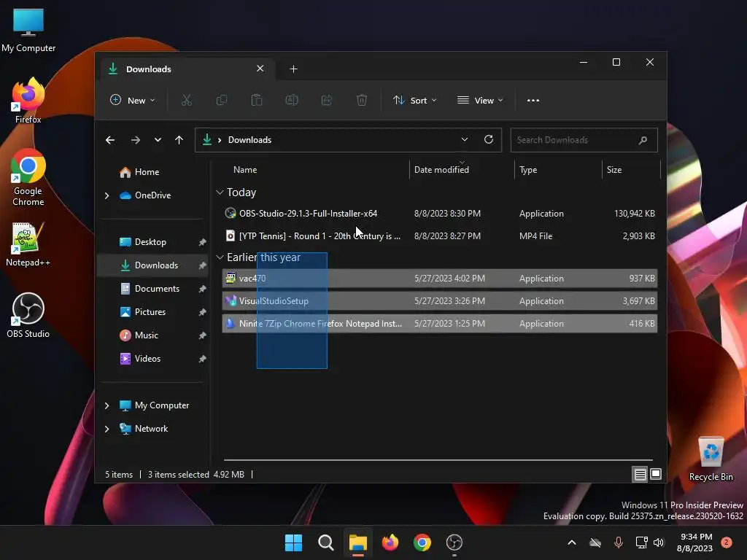
Task: Click the Rename icon in toolbar
Action: 292,100
